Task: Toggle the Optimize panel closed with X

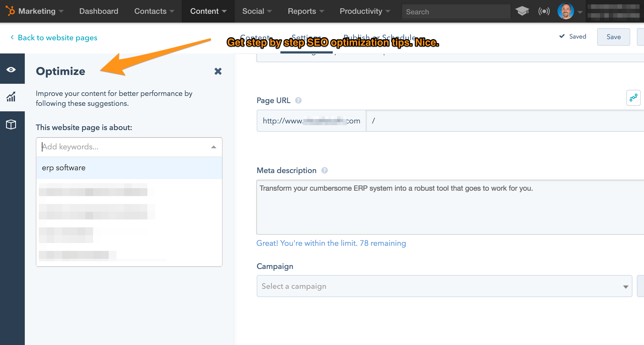Action: pos(217,71)
